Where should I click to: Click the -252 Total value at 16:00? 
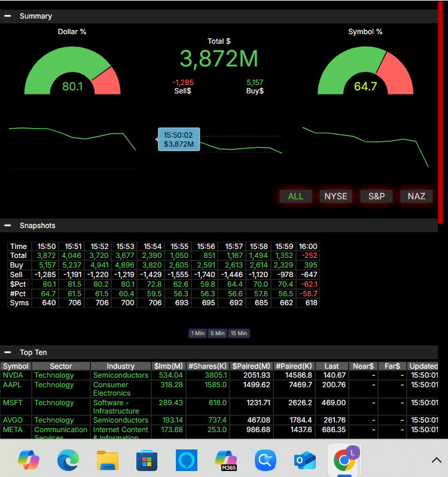[x=309, y=256]
